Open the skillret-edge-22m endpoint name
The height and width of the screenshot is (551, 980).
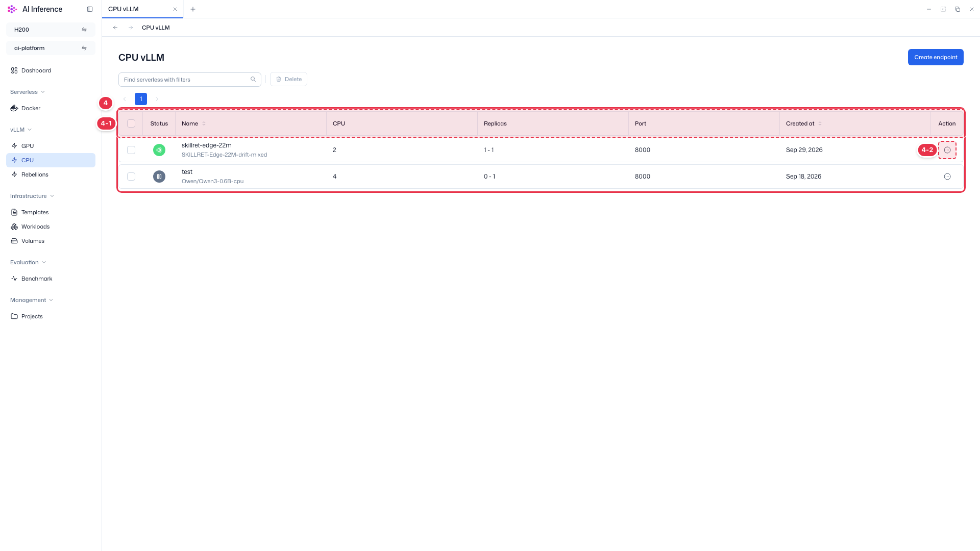[207, 145]
